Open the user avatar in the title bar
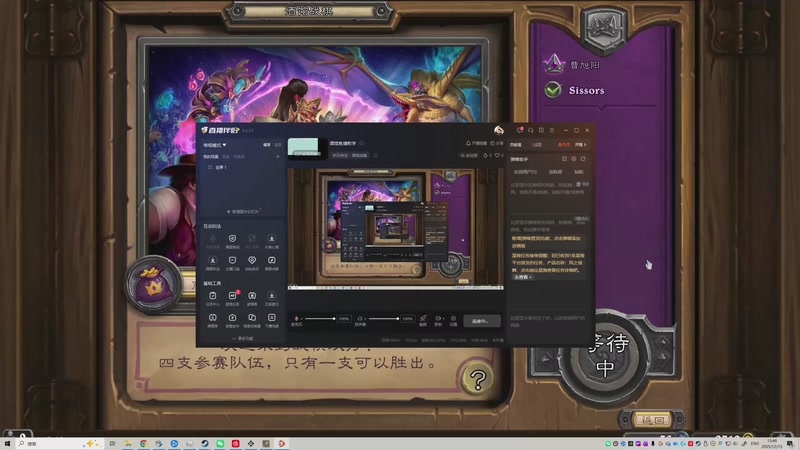 tap(498, 130)
